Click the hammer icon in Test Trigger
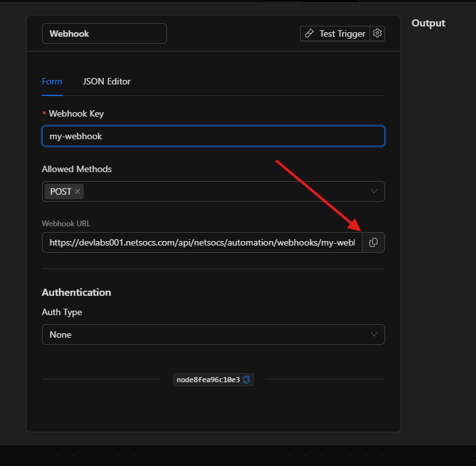 [310, 34]
